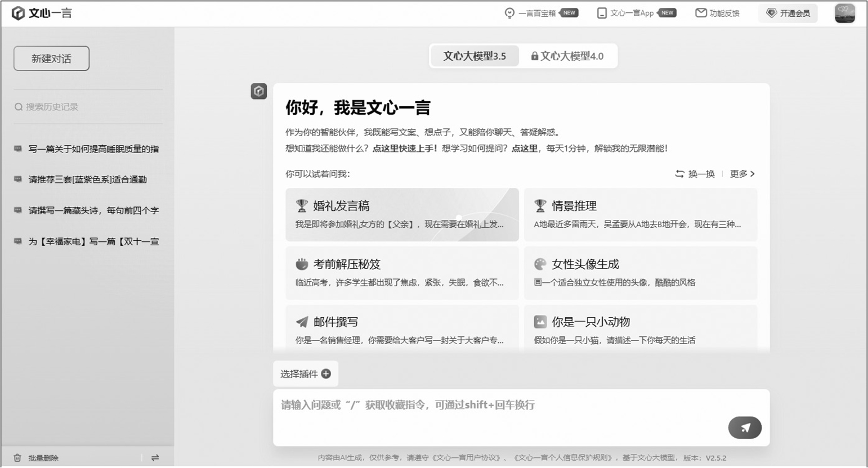
Task: Click the icon on 考前解压秘笈 card
Action: pos(302,264)
